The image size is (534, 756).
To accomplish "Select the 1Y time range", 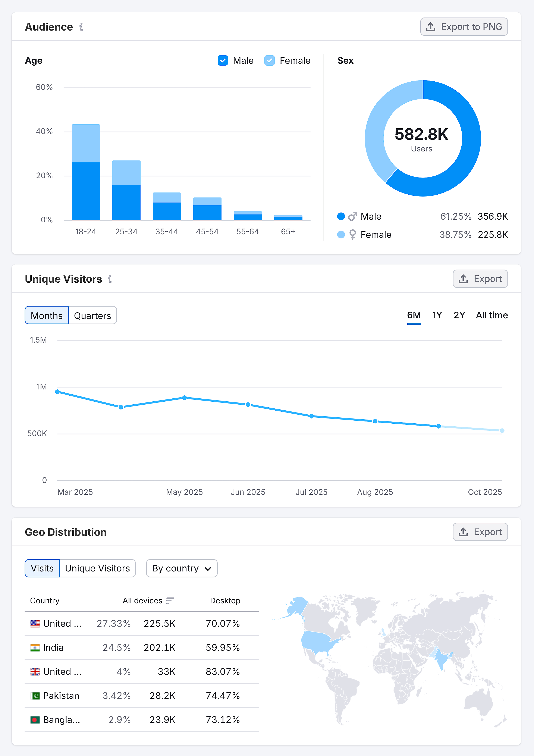I will 437,315.
